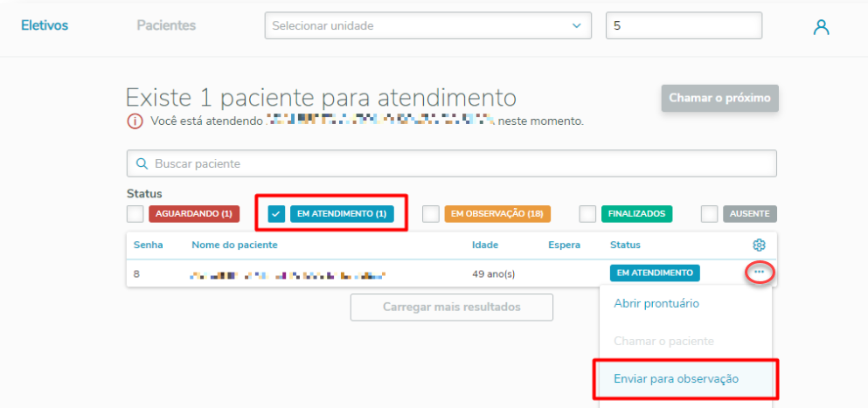The height and width of the screenshot is (408, 868).
Task: Click the AGUARDANDO (1) red status tag
Action: pyautogui.click(x=194, y=214)
